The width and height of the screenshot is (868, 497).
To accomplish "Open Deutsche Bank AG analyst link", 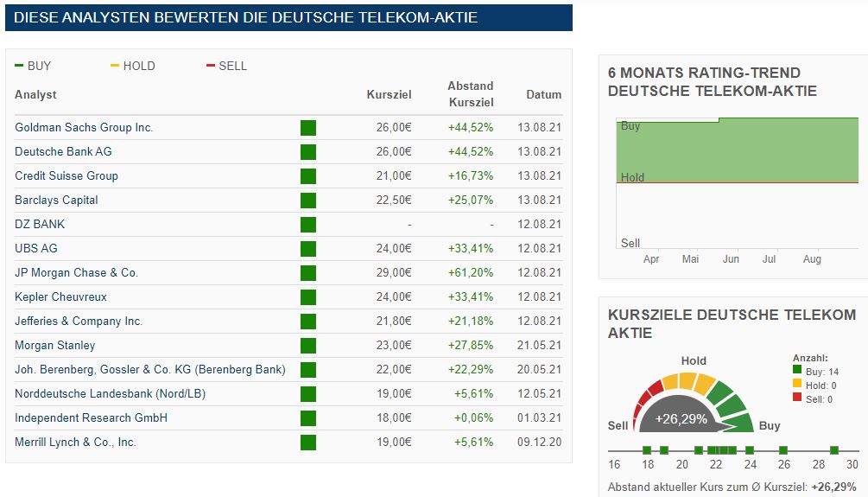I will (63, 152).
